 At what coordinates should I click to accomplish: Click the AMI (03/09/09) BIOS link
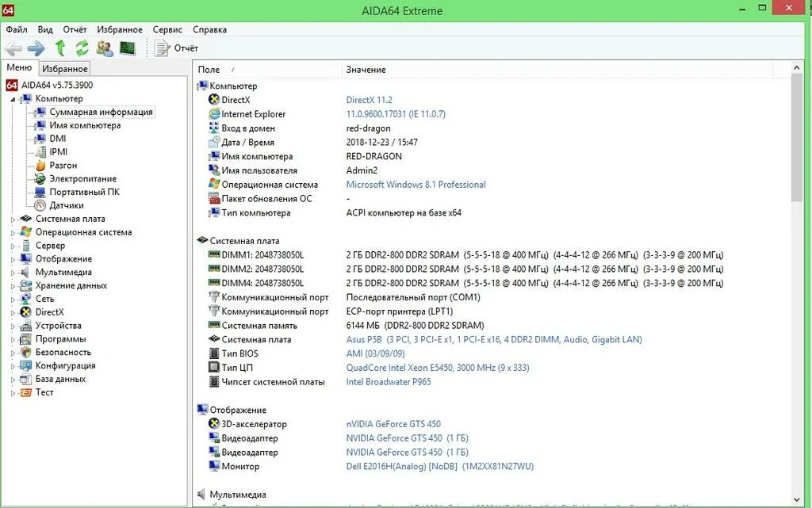point(375,353)
